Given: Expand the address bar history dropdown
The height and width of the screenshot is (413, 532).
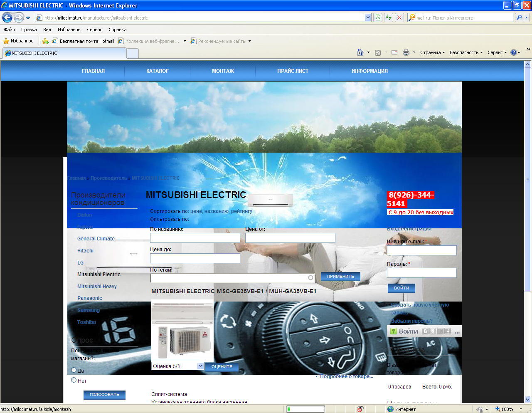Looking at the screenshot, I should (x=368, y=17).
